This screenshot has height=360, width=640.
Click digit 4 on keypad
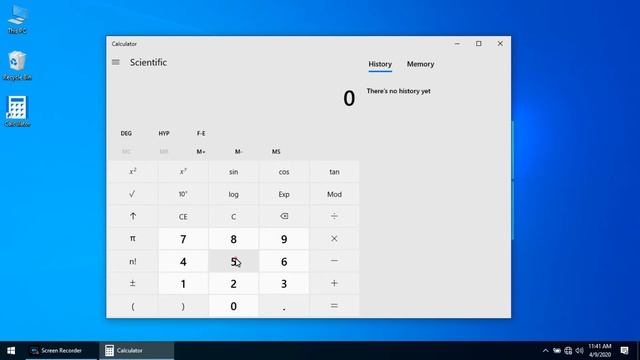click(183, 261)
